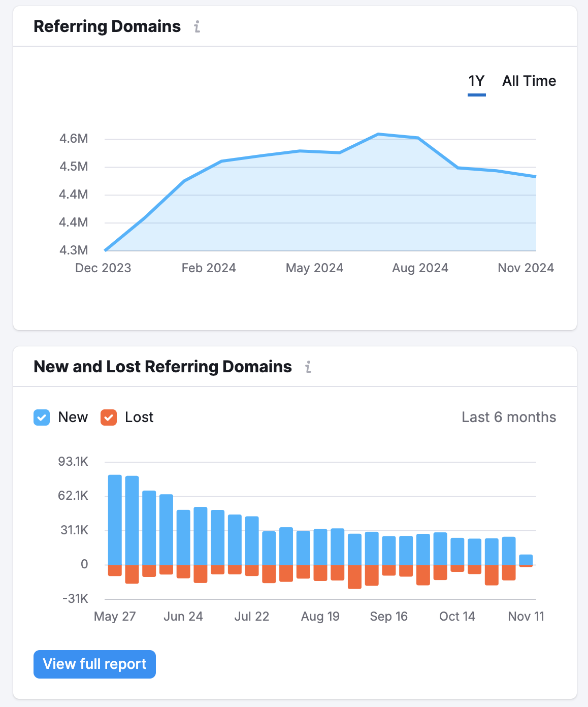Open the Referring Domains info tooltip
588x707 pixels.
197,27
